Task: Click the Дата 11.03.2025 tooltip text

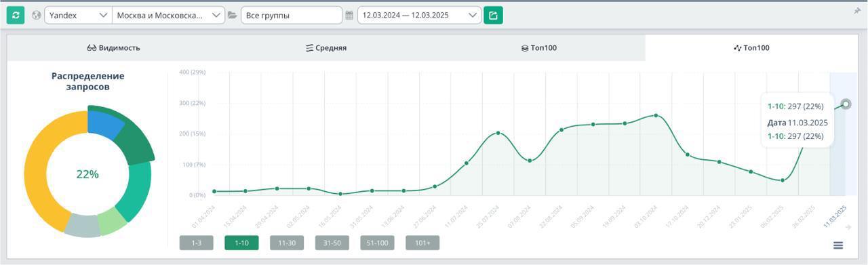Action: coord(797,123)
